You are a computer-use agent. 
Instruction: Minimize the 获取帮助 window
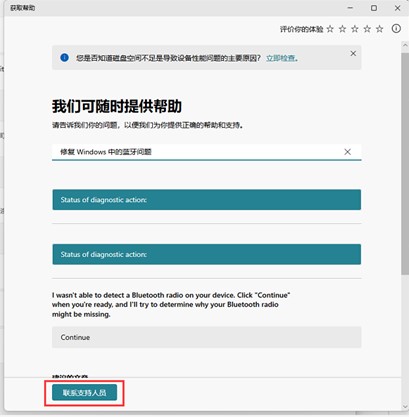[x=350, y=8]
